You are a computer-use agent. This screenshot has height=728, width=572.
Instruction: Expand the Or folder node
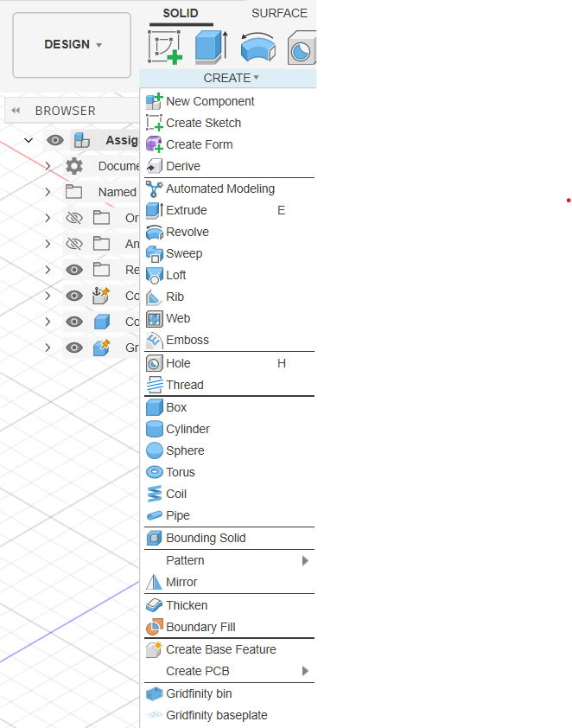click(48, 218)
